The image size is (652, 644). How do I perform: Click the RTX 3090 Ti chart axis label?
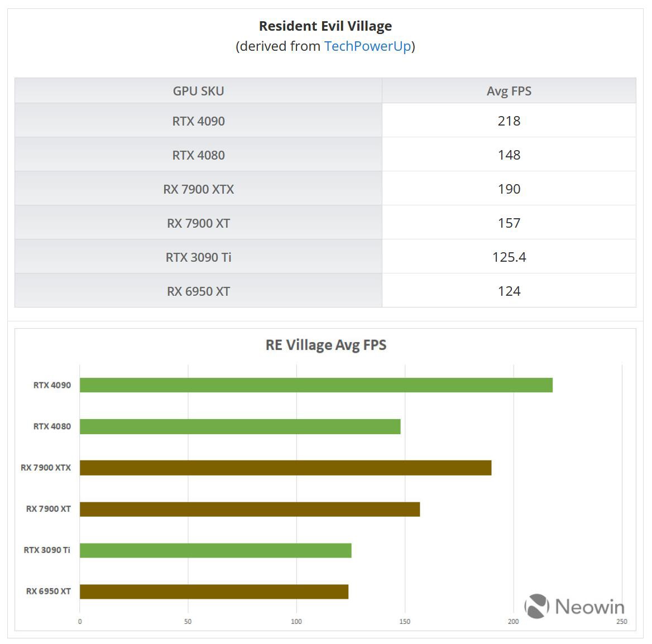coord(47,550)
